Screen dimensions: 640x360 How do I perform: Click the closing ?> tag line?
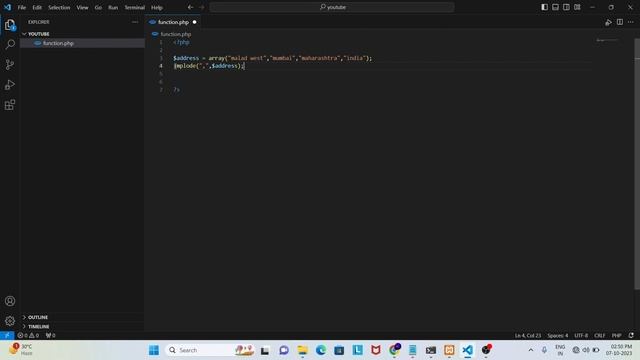tap(176, 89)
